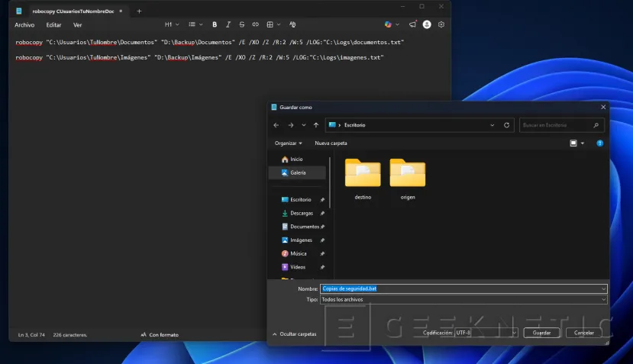This screenshot has height=364, width=633.
Task: Add a new Notepad tab
Action: point(139,11)
